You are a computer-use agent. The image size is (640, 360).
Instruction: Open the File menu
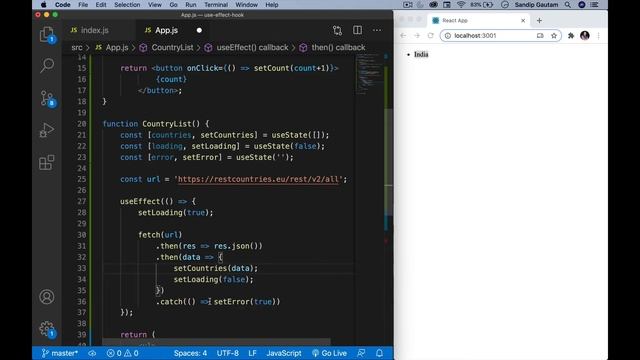tap(83, 5)
